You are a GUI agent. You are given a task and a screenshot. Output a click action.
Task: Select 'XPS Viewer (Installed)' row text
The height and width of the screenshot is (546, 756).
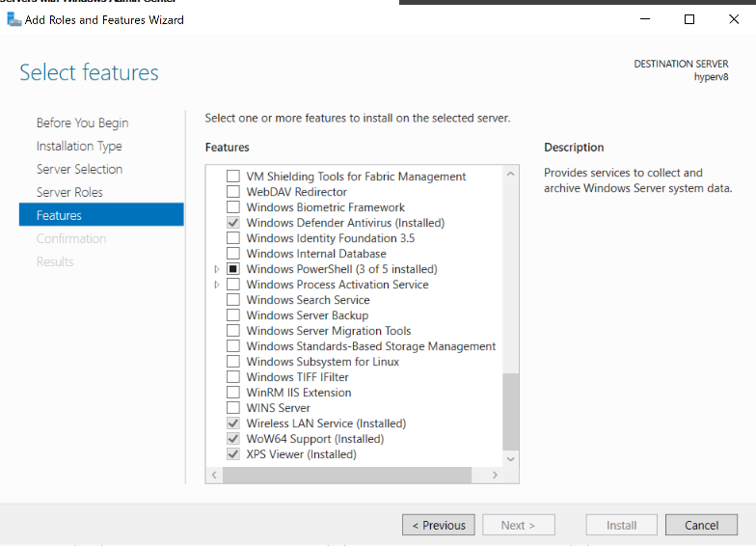tap(301, 454)
